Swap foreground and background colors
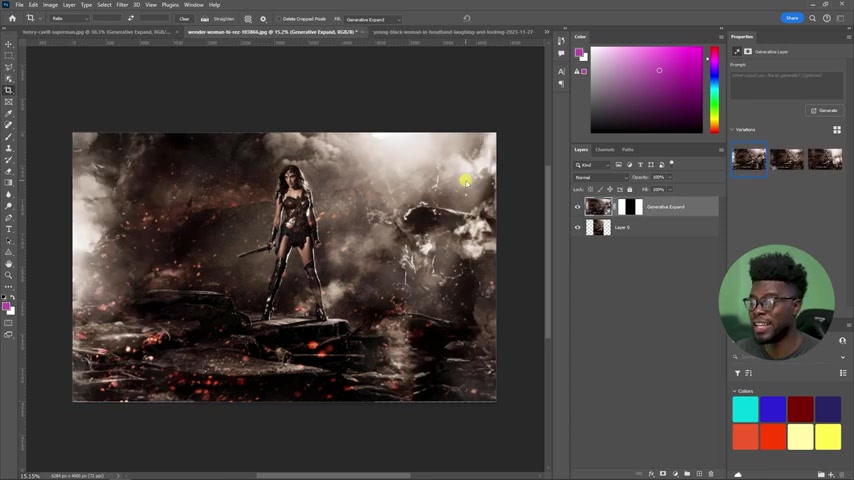This screenshot has height=480, width=854. 13,297
